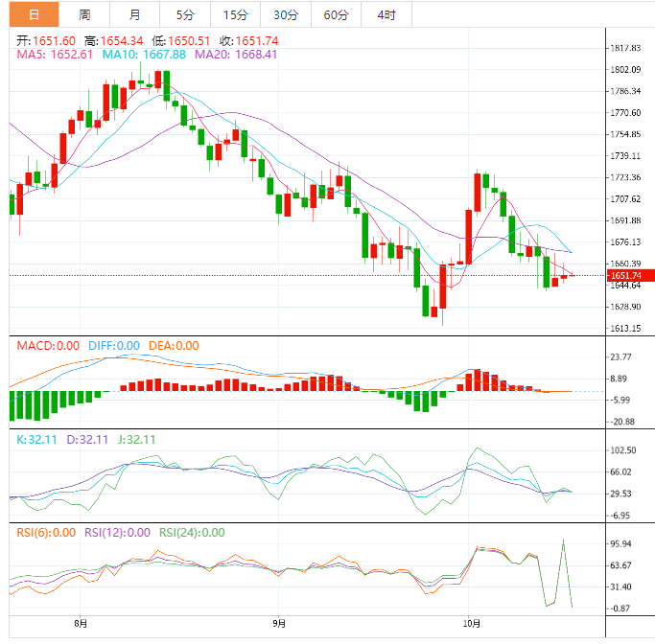
Task: Click the 102.50 KDJ axis label
Action: (x=623, y=450)
